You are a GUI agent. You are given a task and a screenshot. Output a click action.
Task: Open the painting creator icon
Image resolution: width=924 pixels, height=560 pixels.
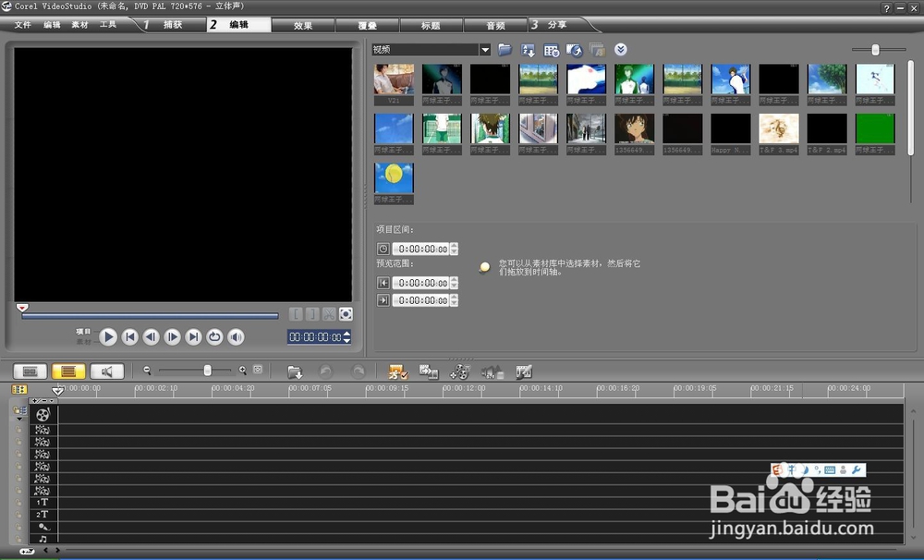pos(524,371)
